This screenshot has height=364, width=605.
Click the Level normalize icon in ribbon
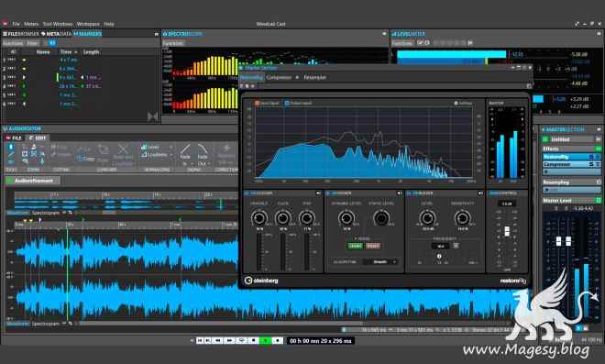[144, 147]
